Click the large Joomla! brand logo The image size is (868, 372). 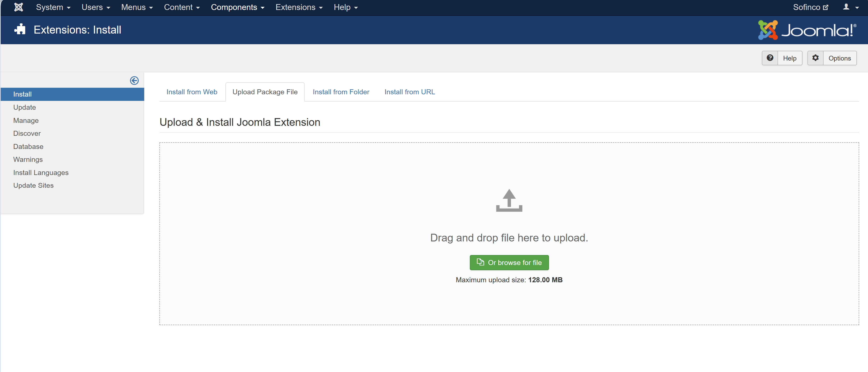[807, 30]
